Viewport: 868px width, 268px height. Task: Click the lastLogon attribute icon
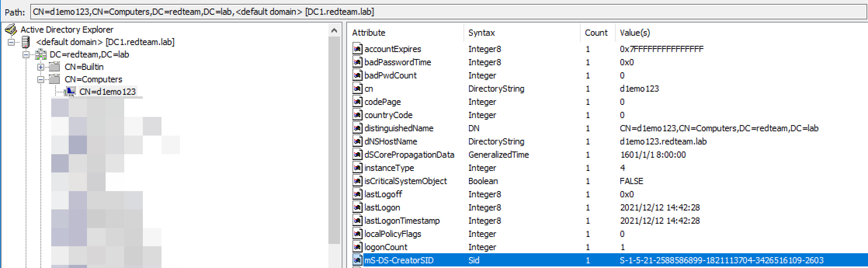pos(357,207)
